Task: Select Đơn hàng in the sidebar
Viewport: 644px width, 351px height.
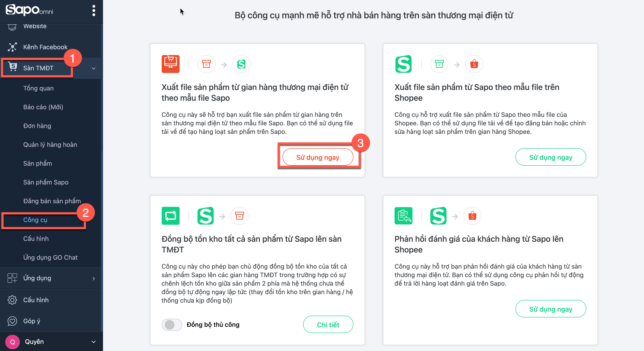Action: [x=37, y=126]
